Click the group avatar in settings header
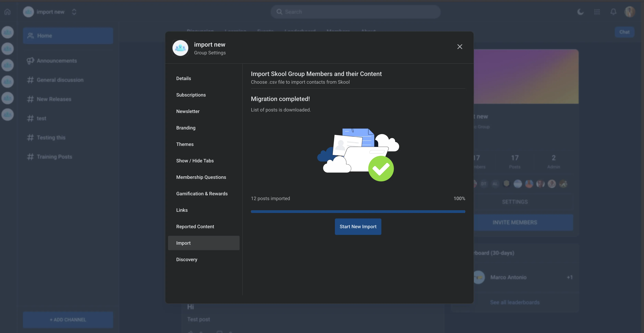Screen dimensions: 644x333 point(180,48)
